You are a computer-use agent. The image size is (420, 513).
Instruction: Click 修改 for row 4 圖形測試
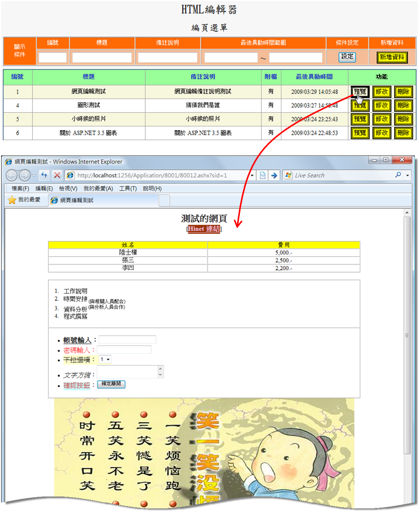(x=382, y=105)
